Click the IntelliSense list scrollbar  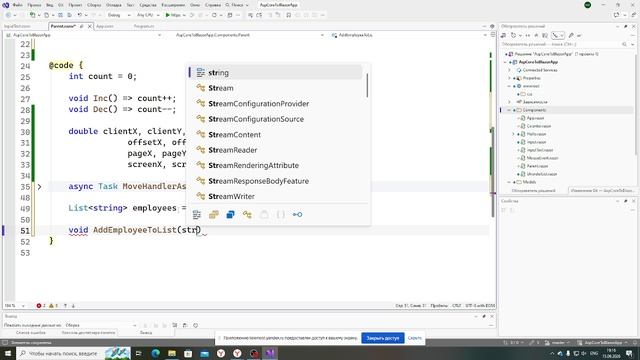tap(367, 86)
